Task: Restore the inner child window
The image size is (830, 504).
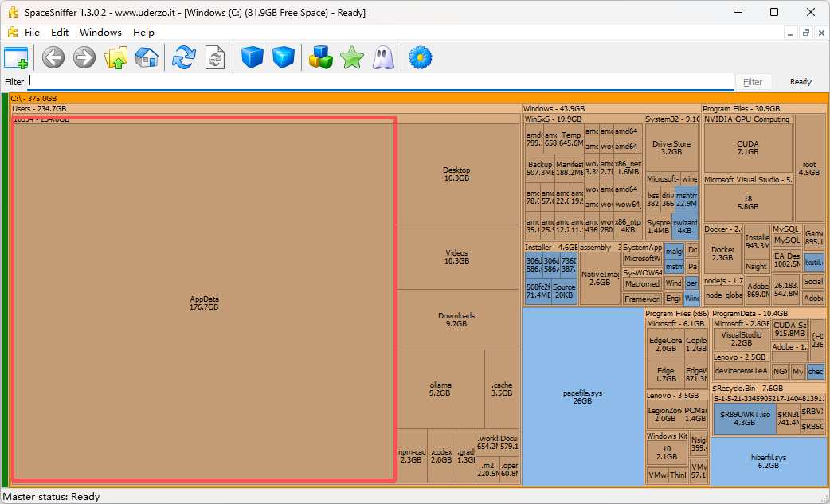Action: tap(805, 33)
